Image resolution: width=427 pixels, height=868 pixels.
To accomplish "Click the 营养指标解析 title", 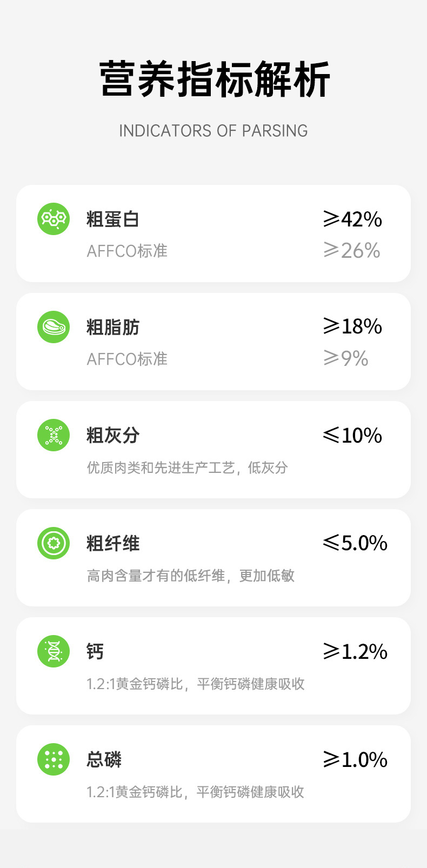I will point(215,79).
